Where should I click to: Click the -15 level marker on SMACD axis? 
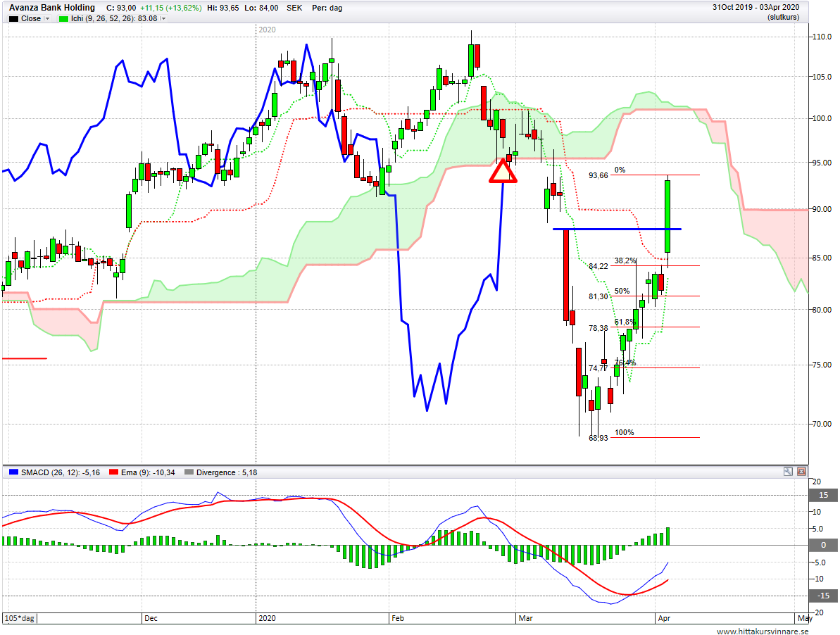click(823, 596)
